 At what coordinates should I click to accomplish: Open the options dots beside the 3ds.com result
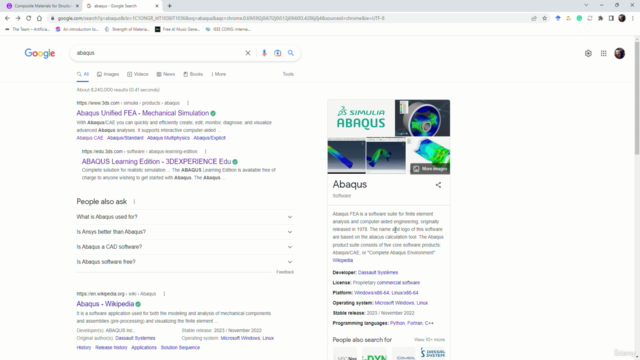click(188, 103)
